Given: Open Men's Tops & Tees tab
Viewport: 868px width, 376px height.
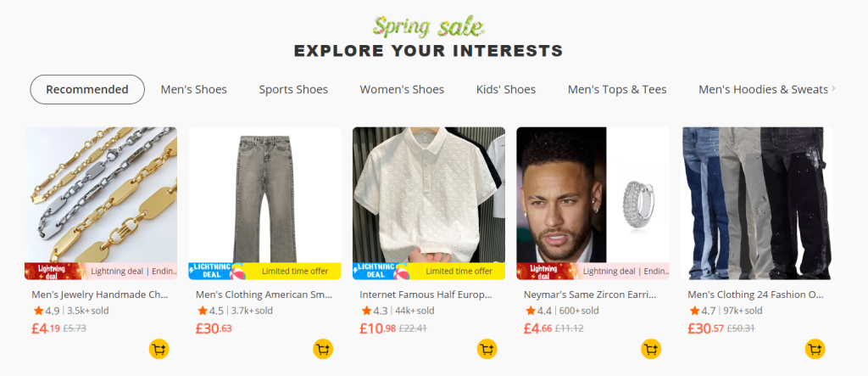Looking at the screenshot, I should (x=617, y=89).
